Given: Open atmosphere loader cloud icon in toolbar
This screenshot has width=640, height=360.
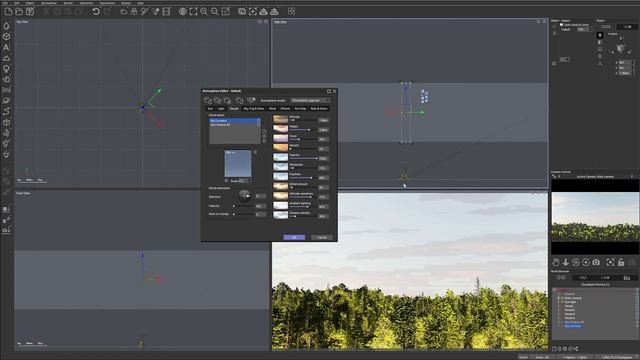Looking at the screenshot, I should click(x=124, y=11).
